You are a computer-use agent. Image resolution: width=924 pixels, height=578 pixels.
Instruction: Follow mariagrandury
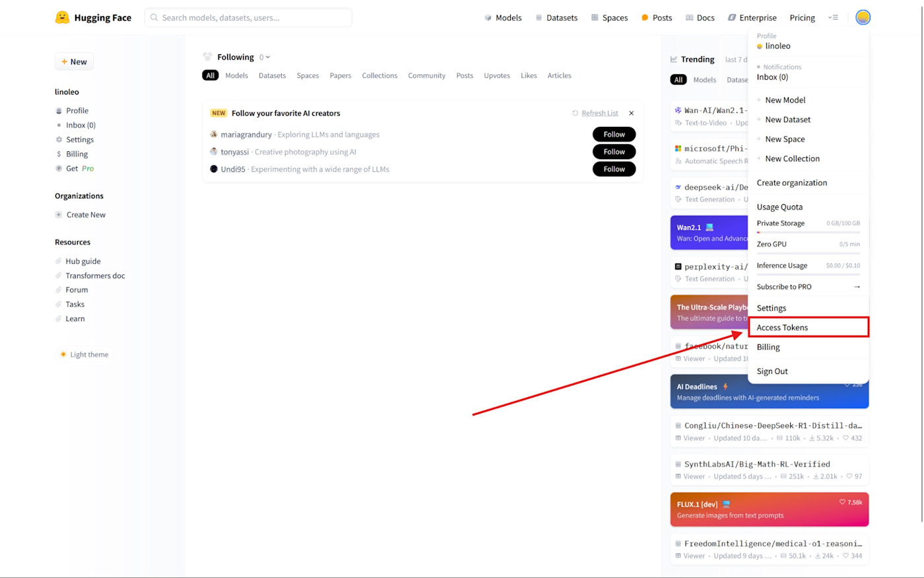(x=614, y=134)
